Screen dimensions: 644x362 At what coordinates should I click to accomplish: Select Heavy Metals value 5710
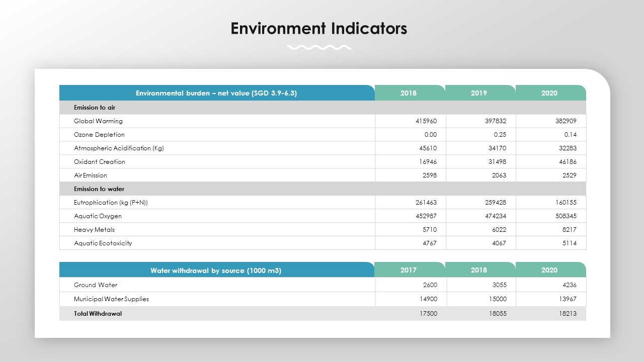click(x=430, y=230)
